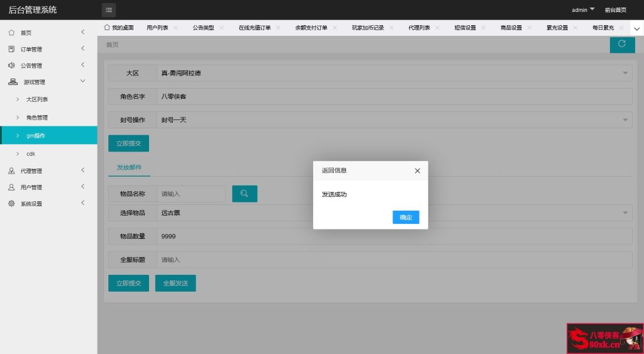Close the 短信设置 tab

tap(484, 28)
